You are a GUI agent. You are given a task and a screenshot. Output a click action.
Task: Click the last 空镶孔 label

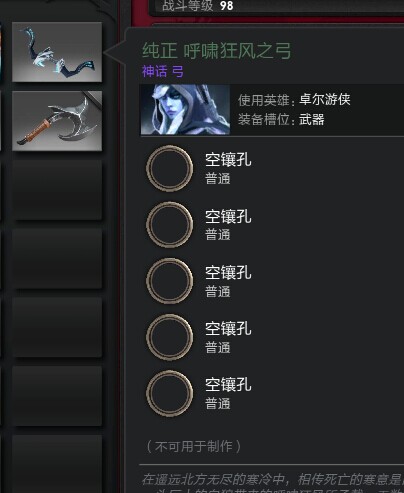[228, 385]
